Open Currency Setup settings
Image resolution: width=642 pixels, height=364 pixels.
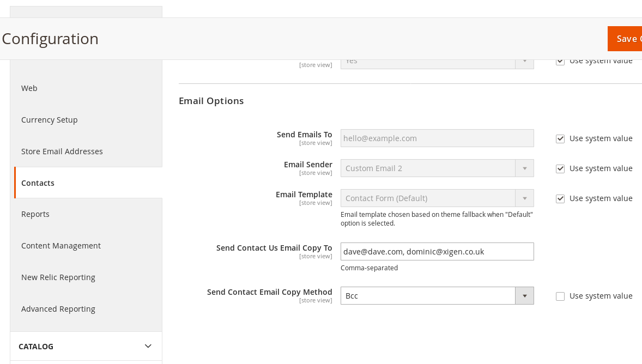[50, 120]
